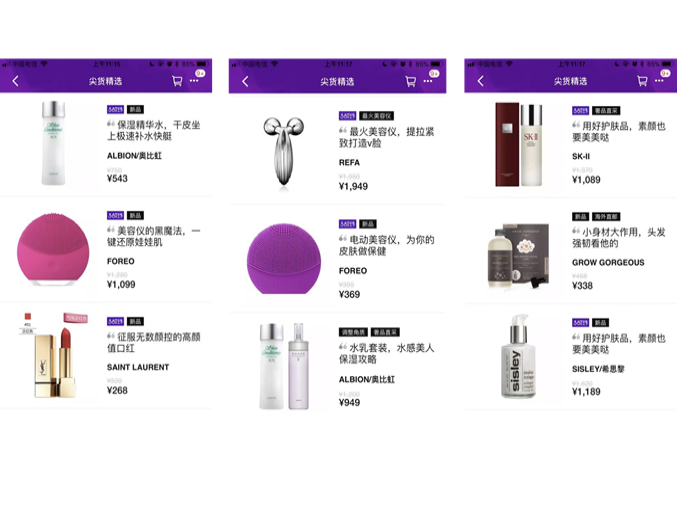Tap back arrow in left phone screen
This screenshot has width=678, height=509.
[16, 81]
